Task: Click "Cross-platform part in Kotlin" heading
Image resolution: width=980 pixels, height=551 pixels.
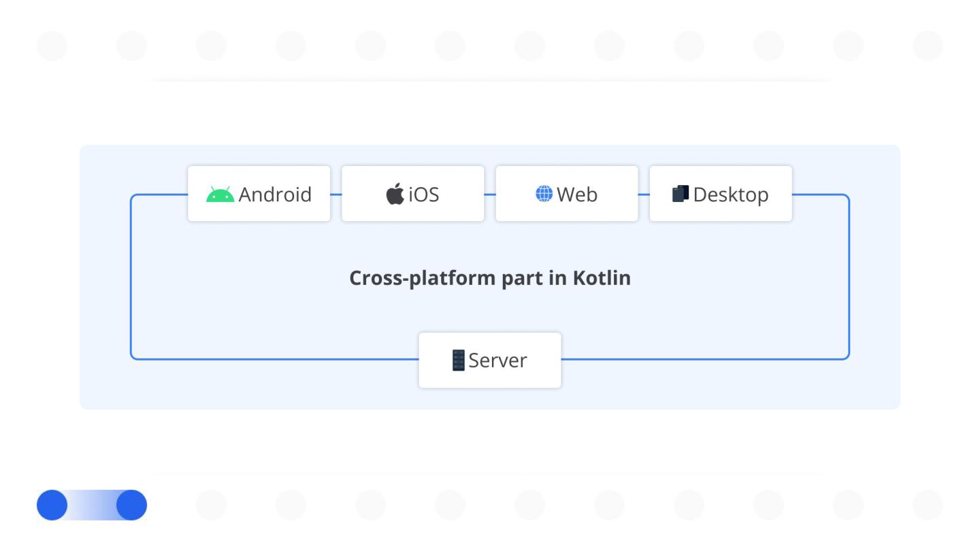Action: tap(490, 278)
